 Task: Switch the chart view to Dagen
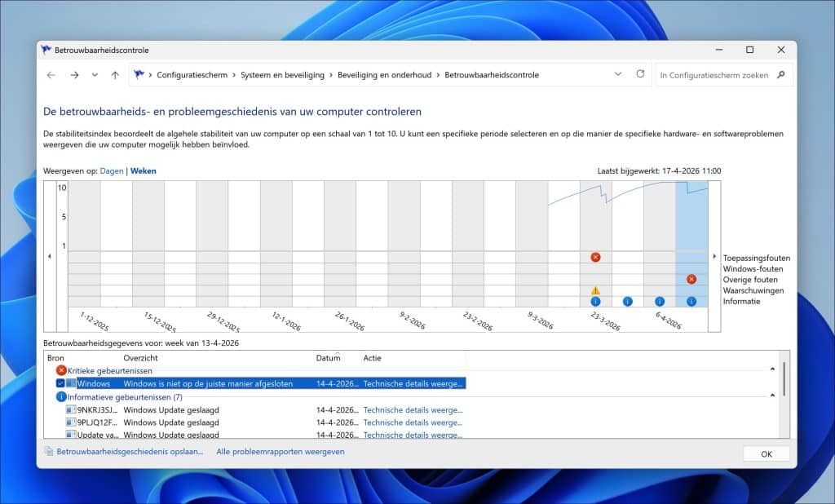click(x=111, y=171)
